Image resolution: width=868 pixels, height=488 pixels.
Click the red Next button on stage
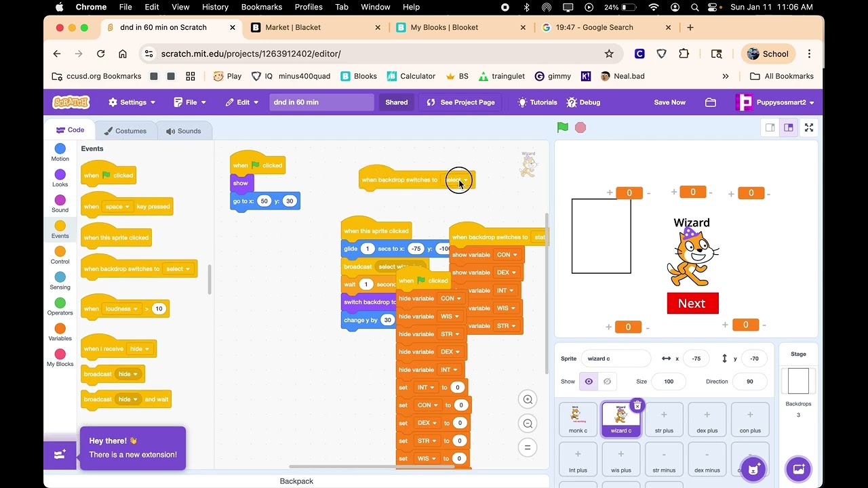click(692, 304)
